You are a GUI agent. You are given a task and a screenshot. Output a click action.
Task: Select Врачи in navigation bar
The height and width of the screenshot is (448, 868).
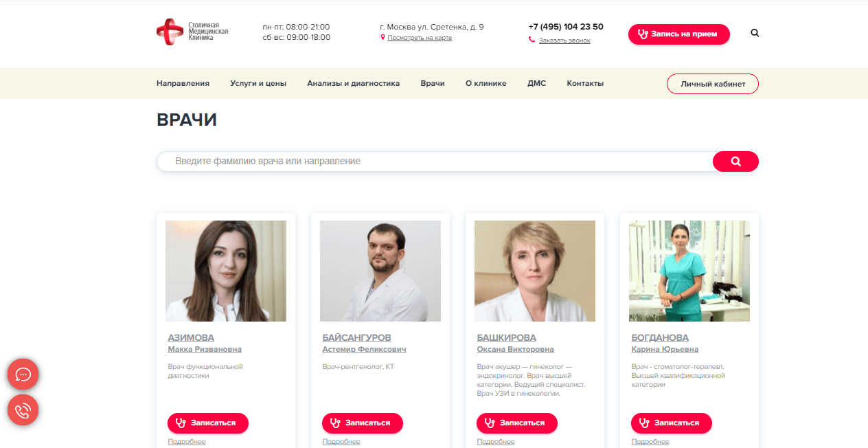[x=433, y=83]
